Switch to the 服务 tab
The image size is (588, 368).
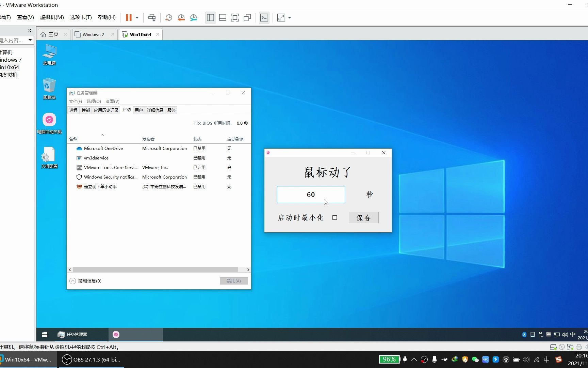[x=171, y=110]
